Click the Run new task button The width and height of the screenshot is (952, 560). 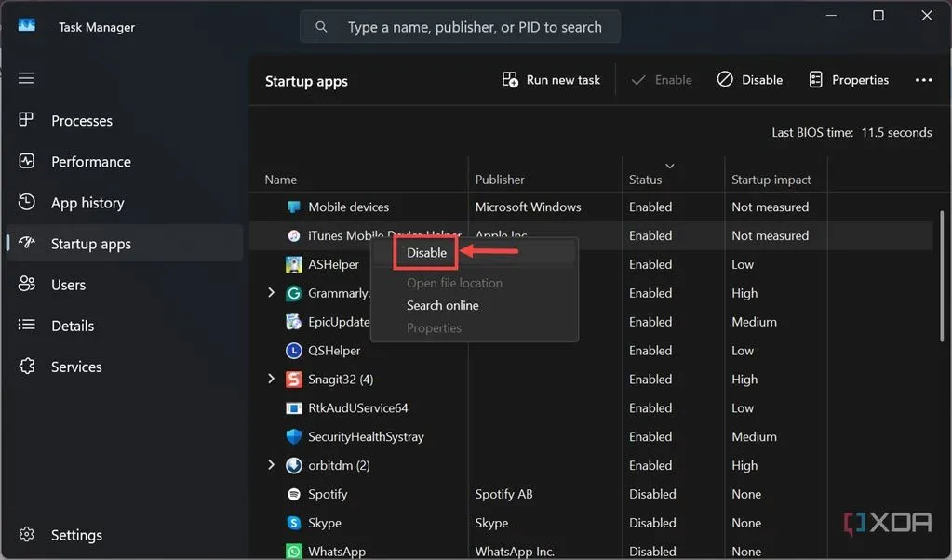tap(552, 80)
